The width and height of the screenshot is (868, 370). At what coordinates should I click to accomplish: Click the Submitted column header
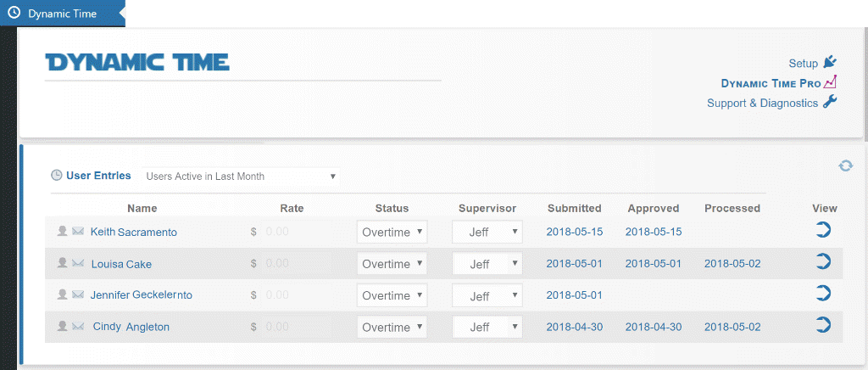575,208
